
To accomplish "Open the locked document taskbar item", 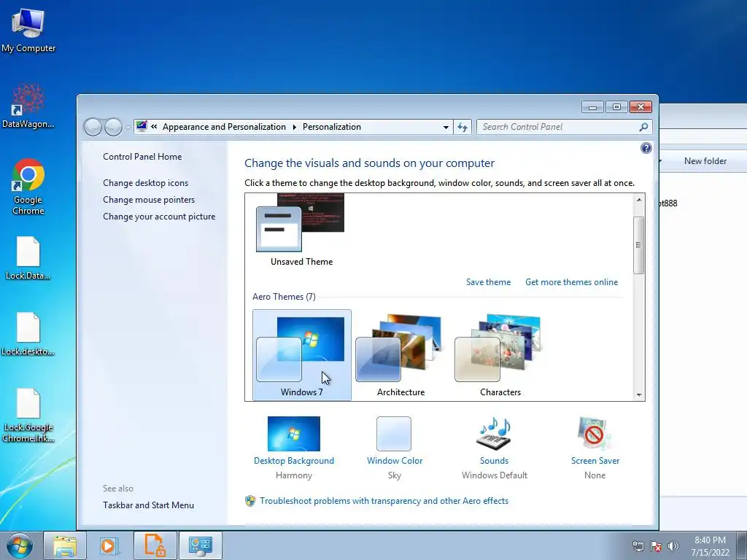I will point(155,545).
